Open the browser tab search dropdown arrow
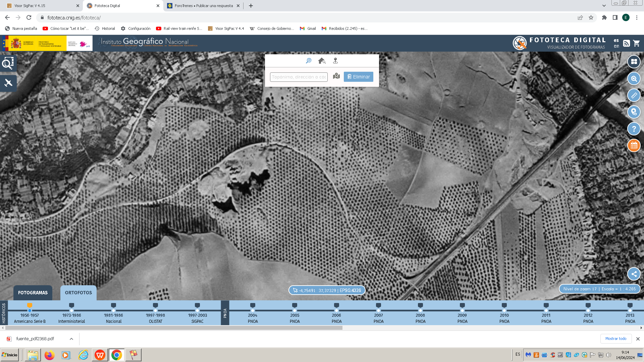644x362 pixels. pyautogui.click(x=604, y=6)
